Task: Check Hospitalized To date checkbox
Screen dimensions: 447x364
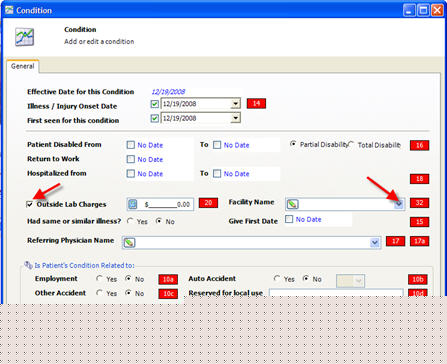Action: (217, 173)
